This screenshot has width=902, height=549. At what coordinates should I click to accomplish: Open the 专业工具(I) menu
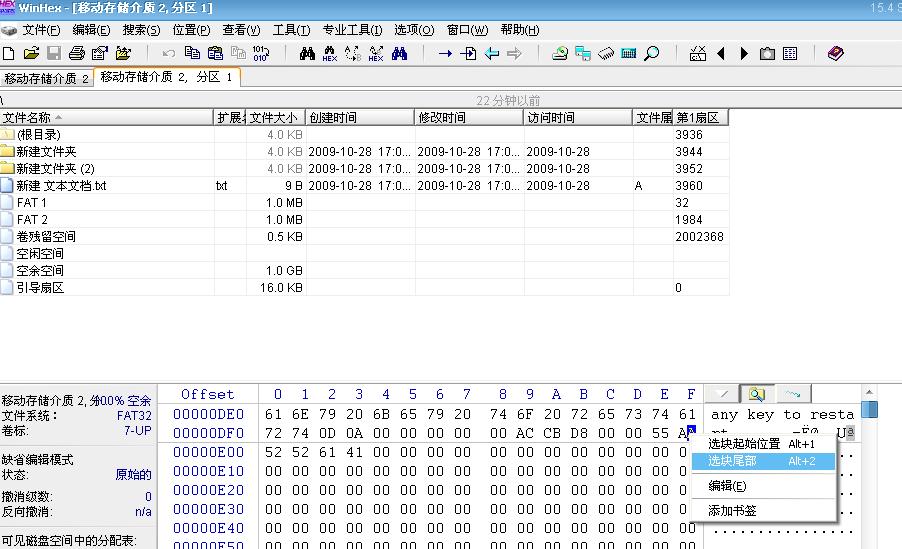(x=352, y=30)
